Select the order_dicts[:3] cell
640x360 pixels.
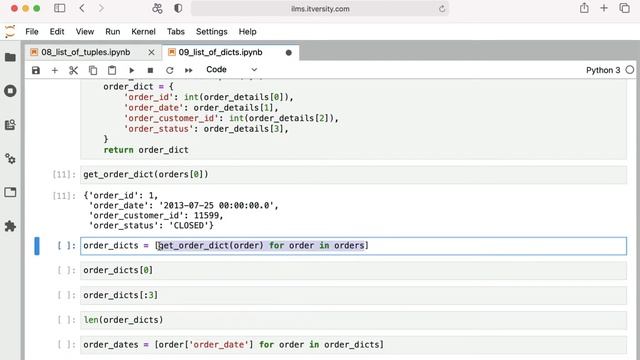tap(353, 295)
